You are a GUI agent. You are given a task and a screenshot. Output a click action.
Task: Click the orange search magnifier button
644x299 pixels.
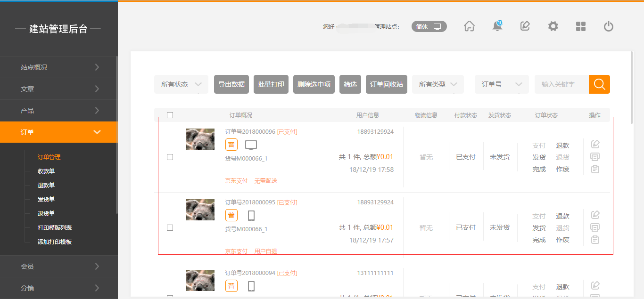pos(599,84)
